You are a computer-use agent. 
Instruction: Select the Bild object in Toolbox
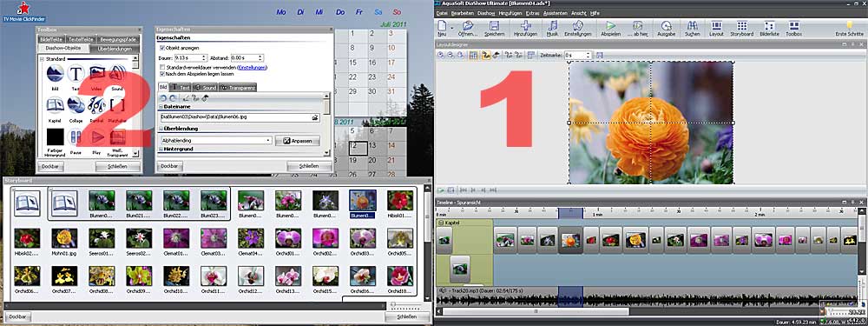point(56,74)
